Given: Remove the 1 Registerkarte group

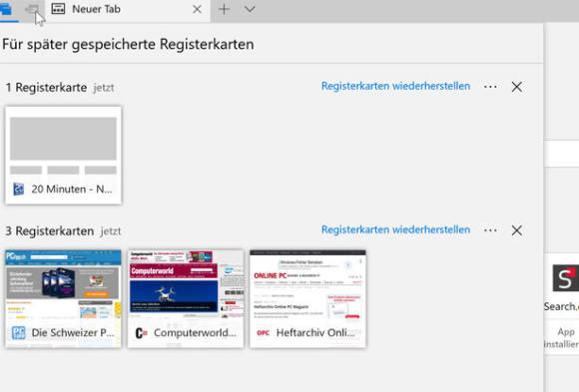Looking at the screenshot, I should pos(516,87).
